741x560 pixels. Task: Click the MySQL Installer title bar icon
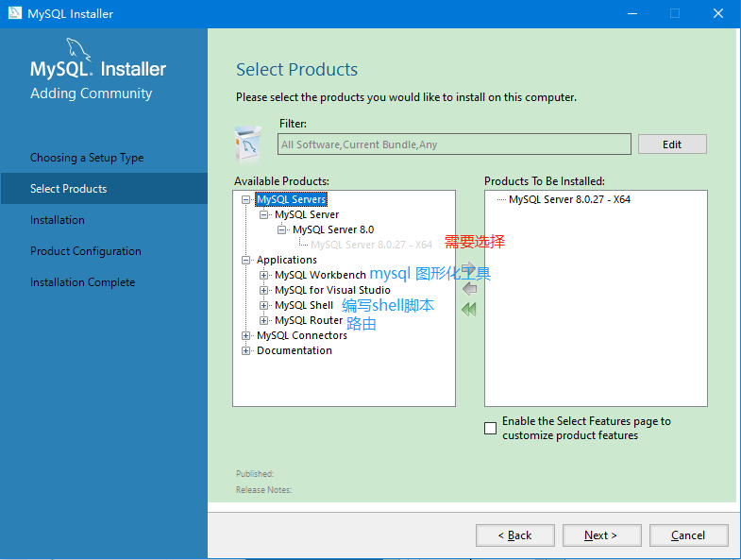point(15,13)
